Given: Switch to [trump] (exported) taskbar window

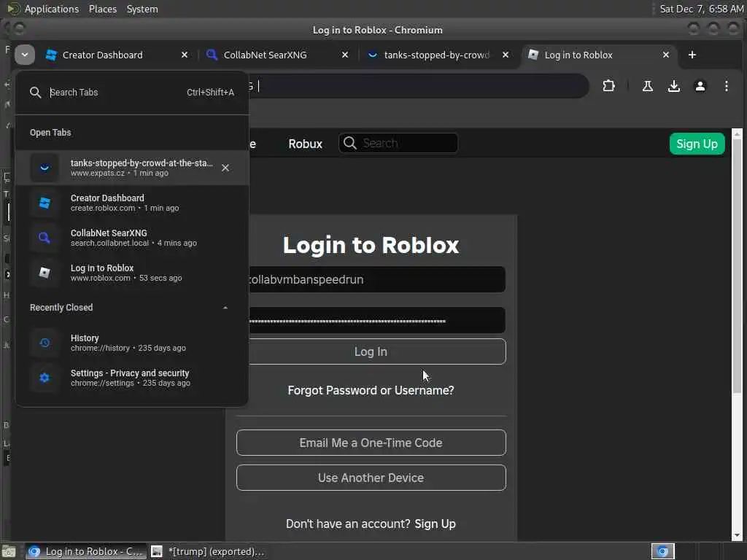Looking at the screenshot, I should [207, 551].
